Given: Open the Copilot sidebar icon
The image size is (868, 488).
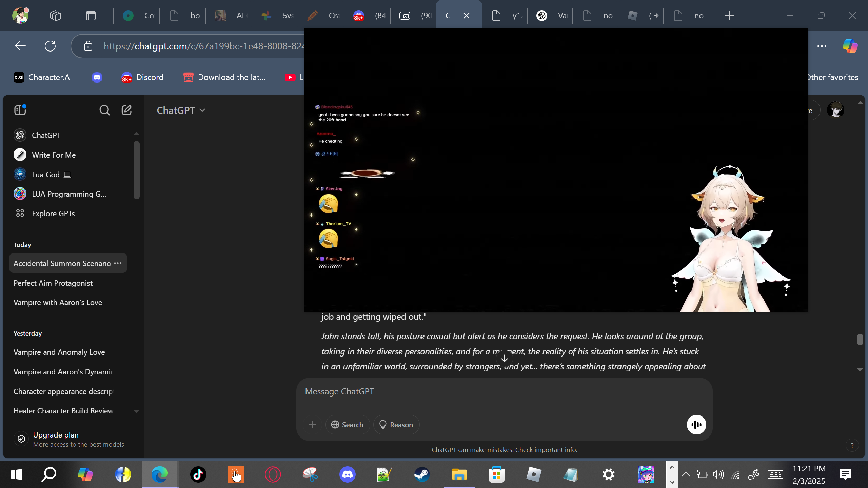Looking at the screenshot, I should pos(850,46).
